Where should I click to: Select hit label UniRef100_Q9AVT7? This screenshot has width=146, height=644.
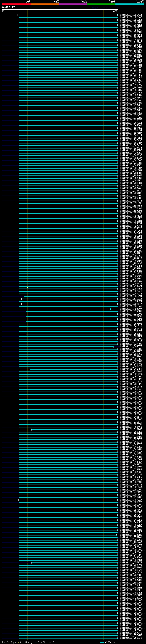point(131,304)
